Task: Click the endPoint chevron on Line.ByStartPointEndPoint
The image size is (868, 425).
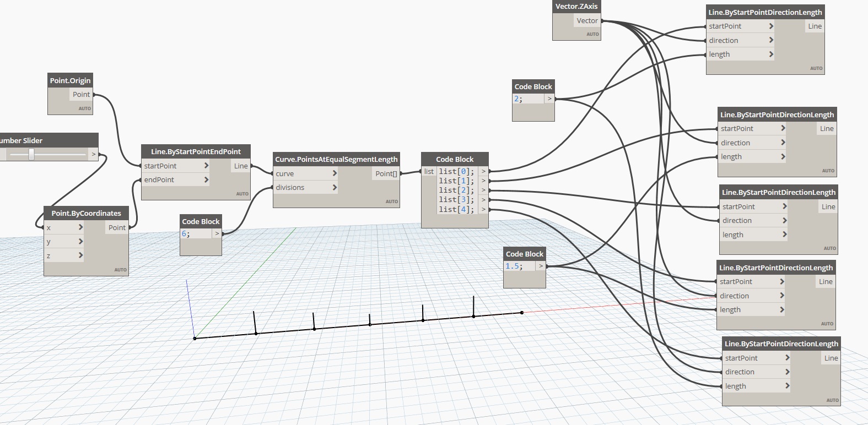Action: pyautogui.click(x=206, y=180)
